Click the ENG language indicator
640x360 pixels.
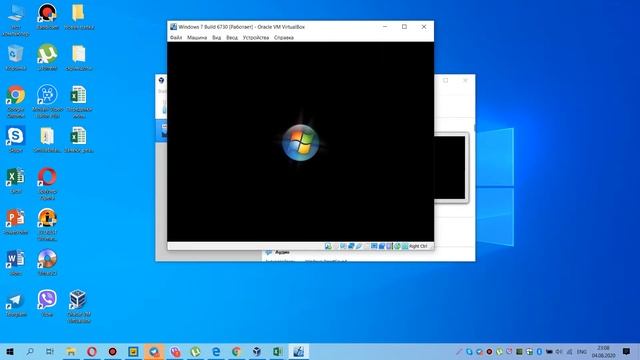point(582,351)
